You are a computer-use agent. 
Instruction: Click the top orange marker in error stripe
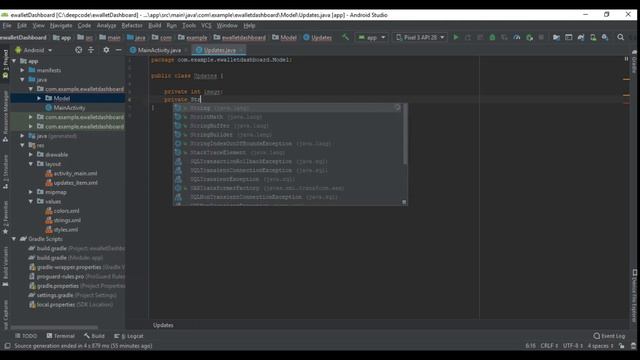(627, 79)
